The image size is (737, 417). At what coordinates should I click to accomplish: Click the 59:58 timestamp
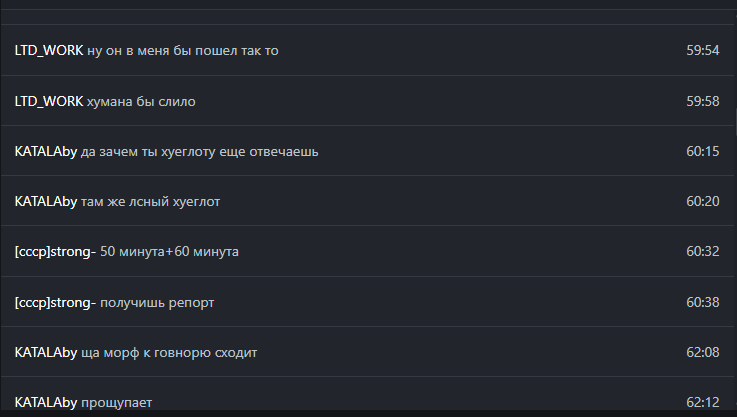pos(702,101)
